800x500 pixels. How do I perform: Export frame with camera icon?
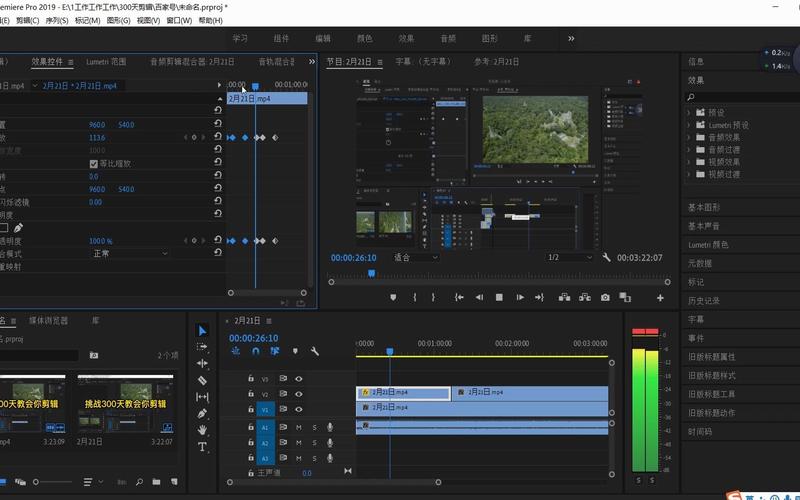tap(605, 297)
